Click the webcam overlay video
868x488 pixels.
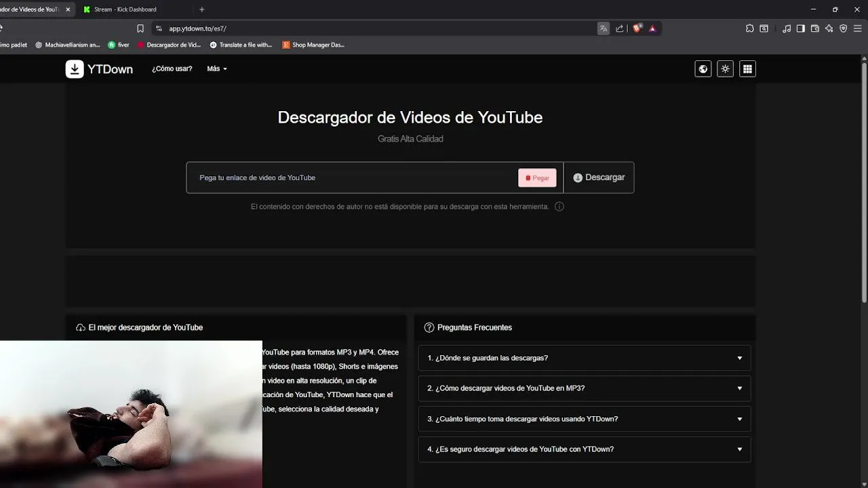coord(131,414)
